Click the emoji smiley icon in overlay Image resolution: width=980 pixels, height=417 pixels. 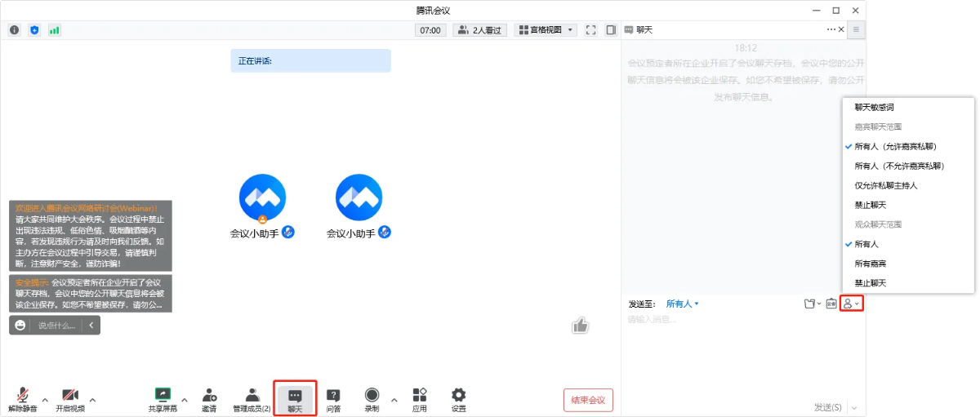click(20, 325)
